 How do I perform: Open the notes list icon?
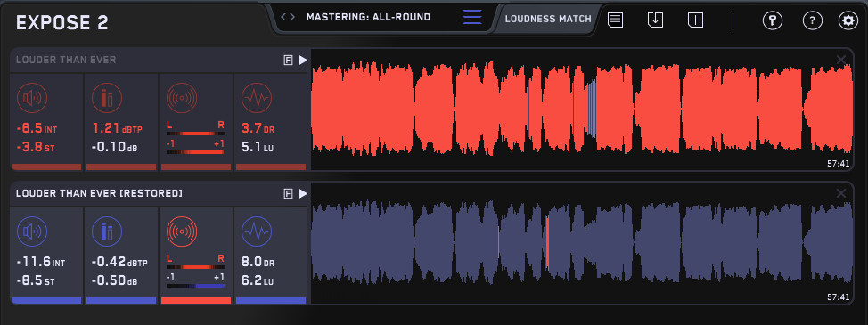[615, 20]
